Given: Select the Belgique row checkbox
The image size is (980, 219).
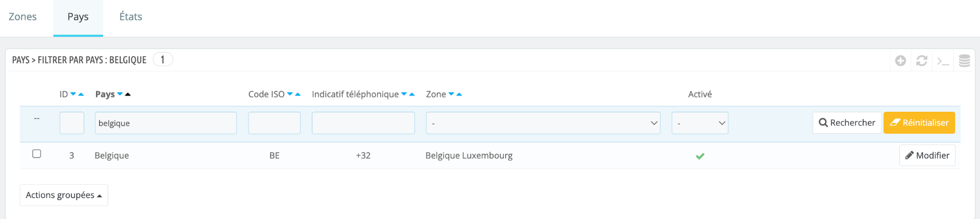Looking at the screenshot, I should (x=37, y=154).
